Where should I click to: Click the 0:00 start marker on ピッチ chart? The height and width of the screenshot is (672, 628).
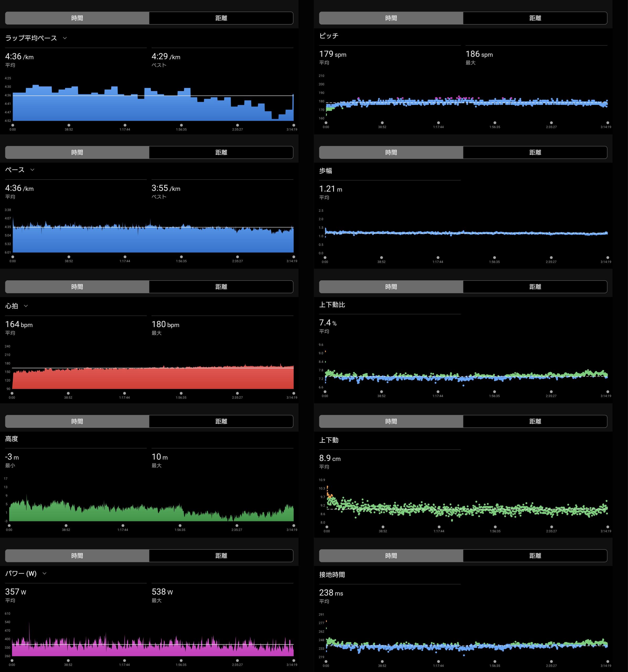click(x=326, y=123)
